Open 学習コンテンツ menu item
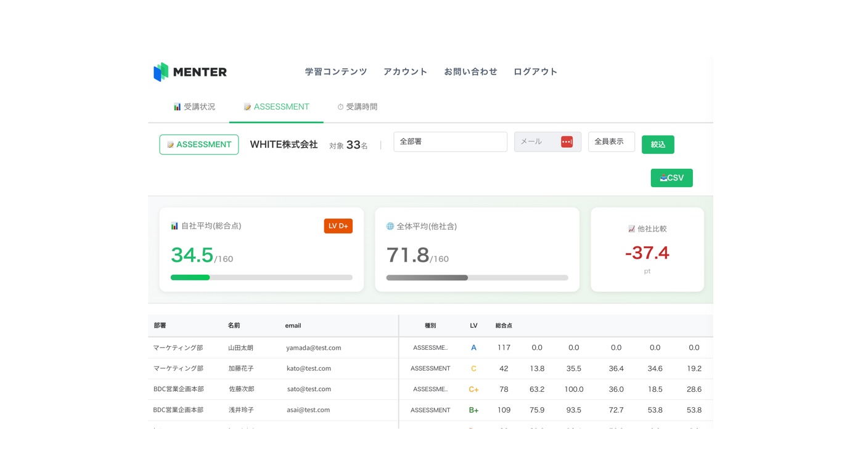Viewport: 868px width, 473px height. coord(336,71)
